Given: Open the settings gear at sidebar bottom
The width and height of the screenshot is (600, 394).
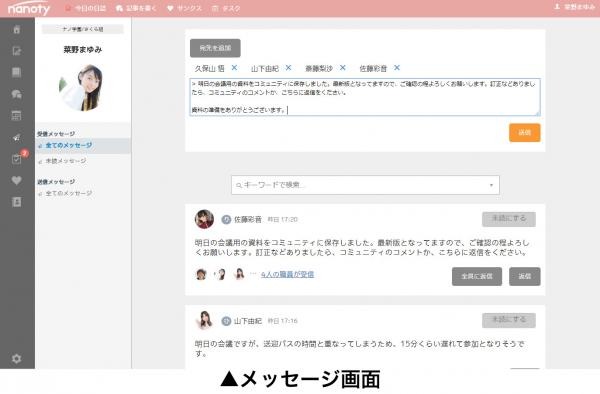Looking at the screenshot, I should click(16, 359).
